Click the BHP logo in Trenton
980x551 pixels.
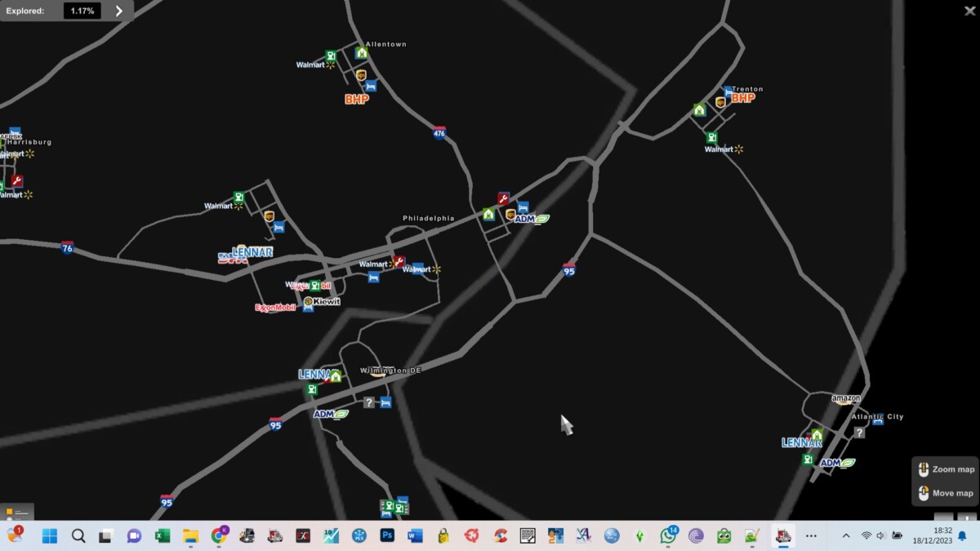(743, 98)
